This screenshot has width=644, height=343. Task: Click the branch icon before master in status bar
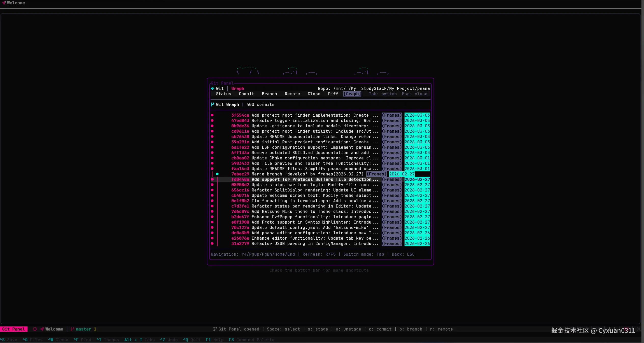(x=72, y=329)
